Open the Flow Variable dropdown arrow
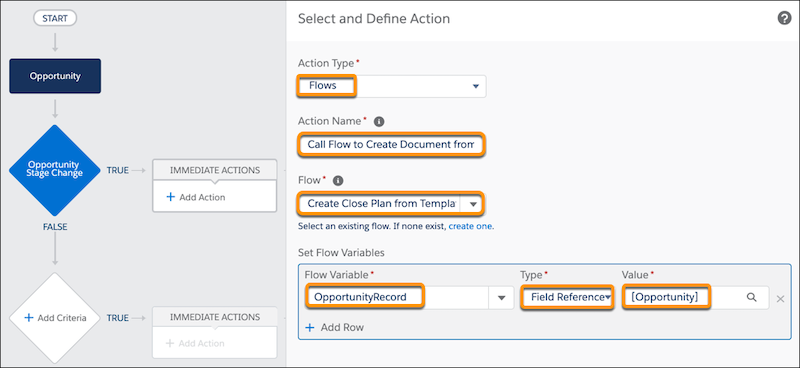This screenshot has height=368, width=800. coord(501,298)
